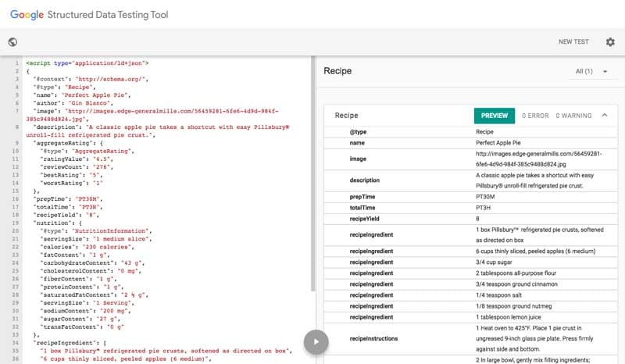Click the Recipe results heading
Screen dimensions: 625x364
pyautogui.click(x=337, y=71)
